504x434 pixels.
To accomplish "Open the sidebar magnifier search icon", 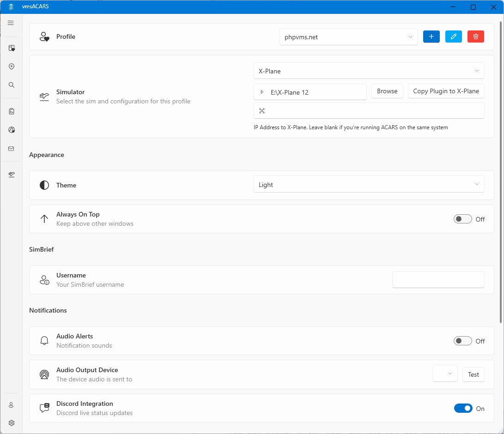I will [x=12, y=85].
